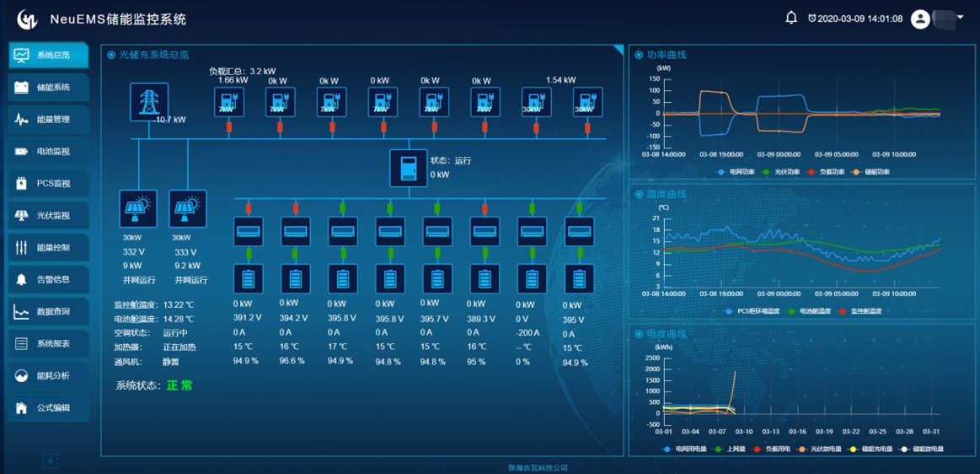Select the solar panel icon with 332 V

pyautogui.click(x=138, y=209)
